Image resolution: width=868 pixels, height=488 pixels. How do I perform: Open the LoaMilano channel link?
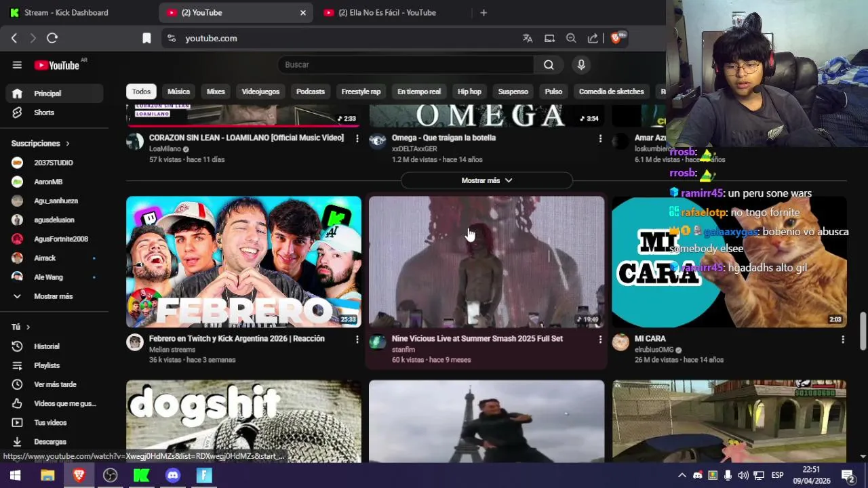pyautogui.click(x=165, y=149)
